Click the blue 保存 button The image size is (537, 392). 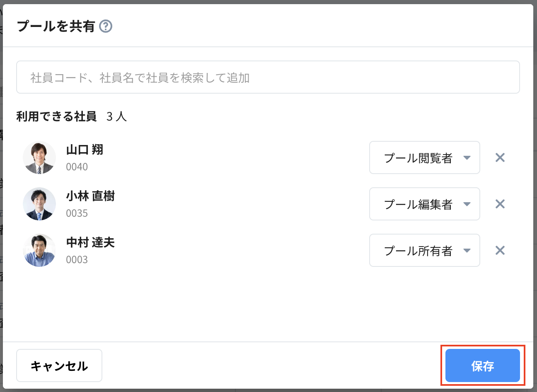[x=482, y=365]
